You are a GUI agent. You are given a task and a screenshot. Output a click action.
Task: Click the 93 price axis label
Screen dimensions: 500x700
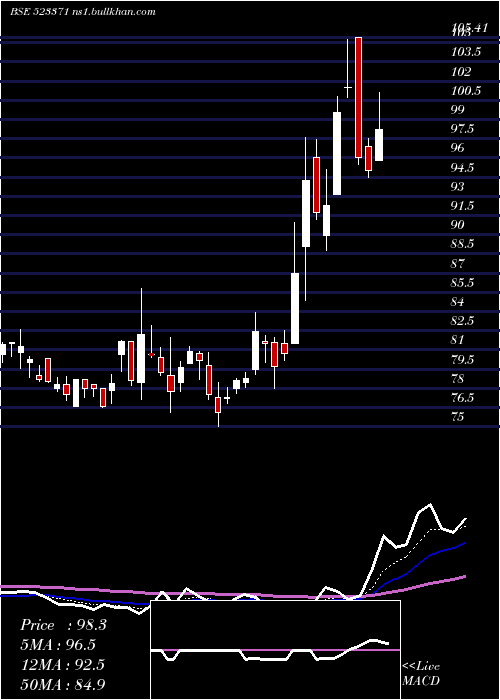click(x=458, y=187)
